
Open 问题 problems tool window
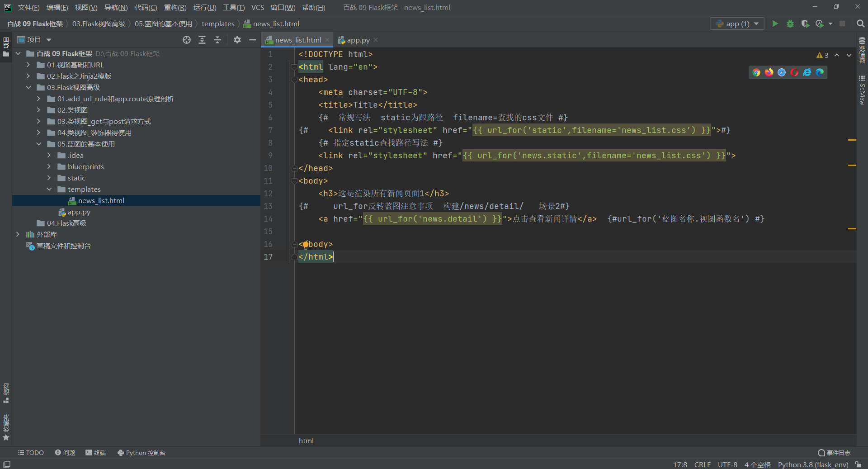(x=65, y=453)
